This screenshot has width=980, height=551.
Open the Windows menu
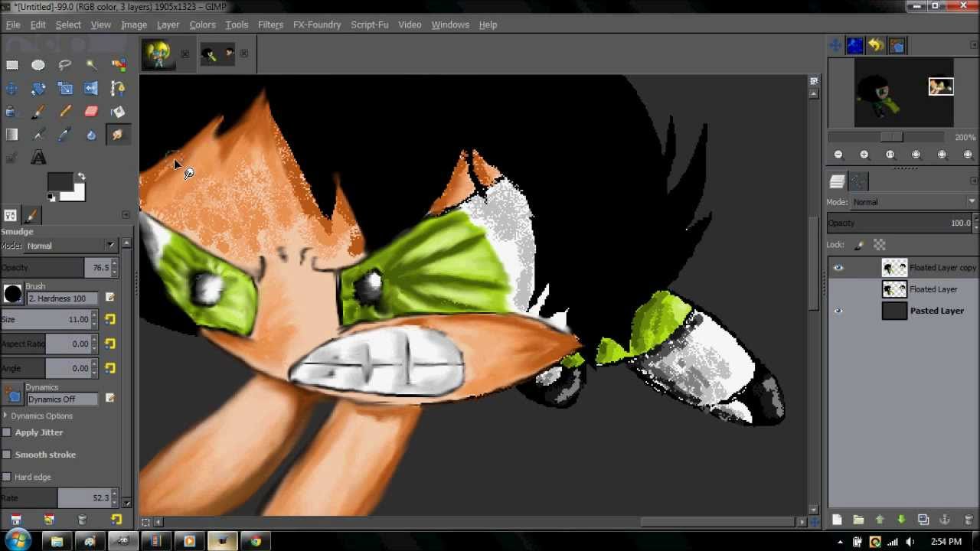[450, 24]
